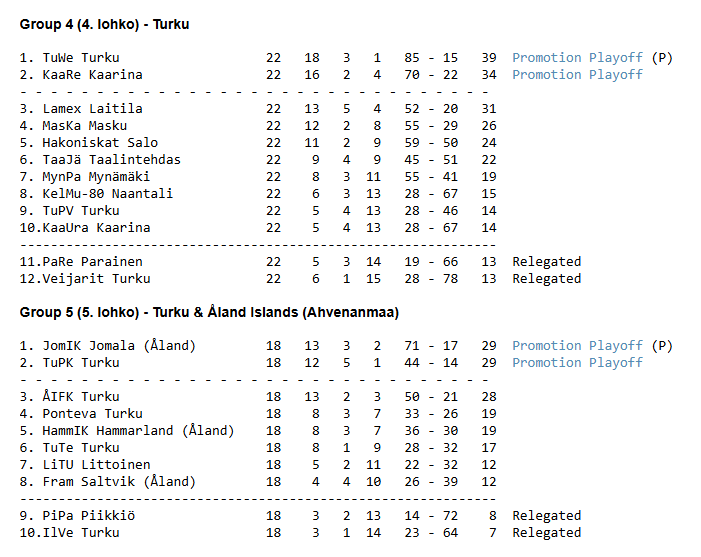Open Promotion Playoff link for KaaRe Kaarina

pos(577,75)
